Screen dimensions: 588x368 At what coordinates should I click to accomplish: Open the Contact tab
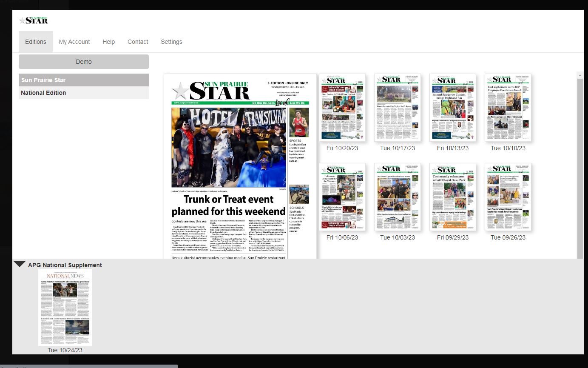click(138, 42)
